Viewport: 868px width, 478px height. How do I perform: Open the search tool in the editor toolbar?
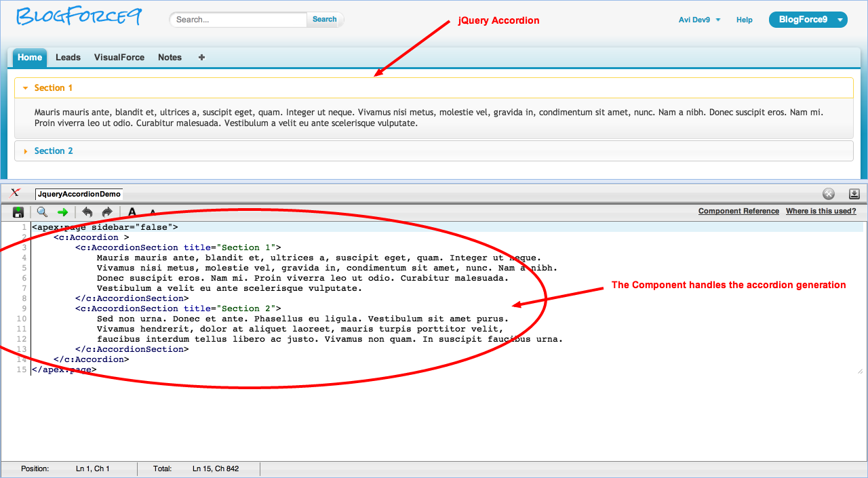[42, 212]
